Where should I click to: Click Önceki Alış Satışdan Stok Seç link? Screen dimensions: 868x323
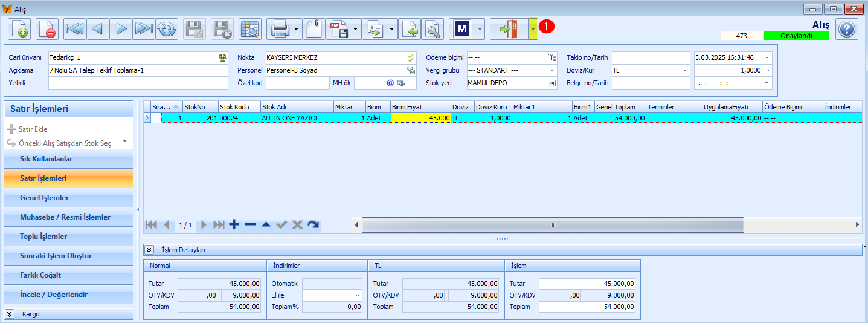pos(65,143)
